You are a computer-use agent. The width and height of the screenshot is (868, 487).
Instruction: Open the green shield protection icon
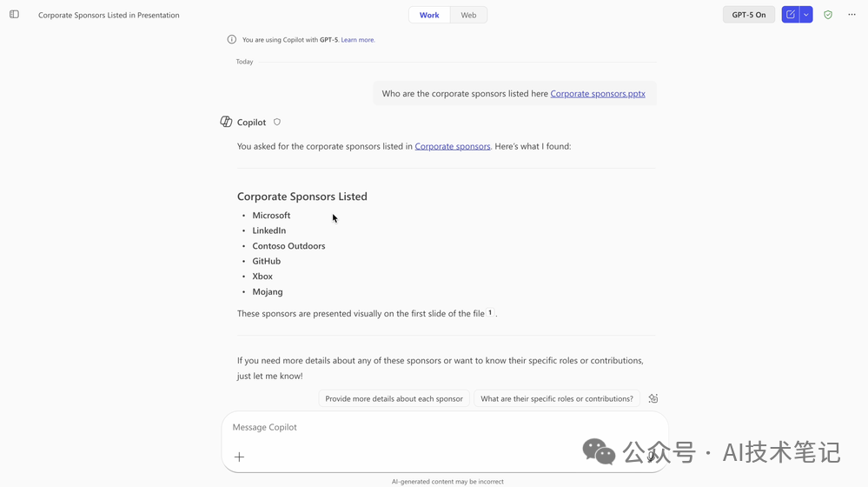pyautogui.click(x=828, y=15)
